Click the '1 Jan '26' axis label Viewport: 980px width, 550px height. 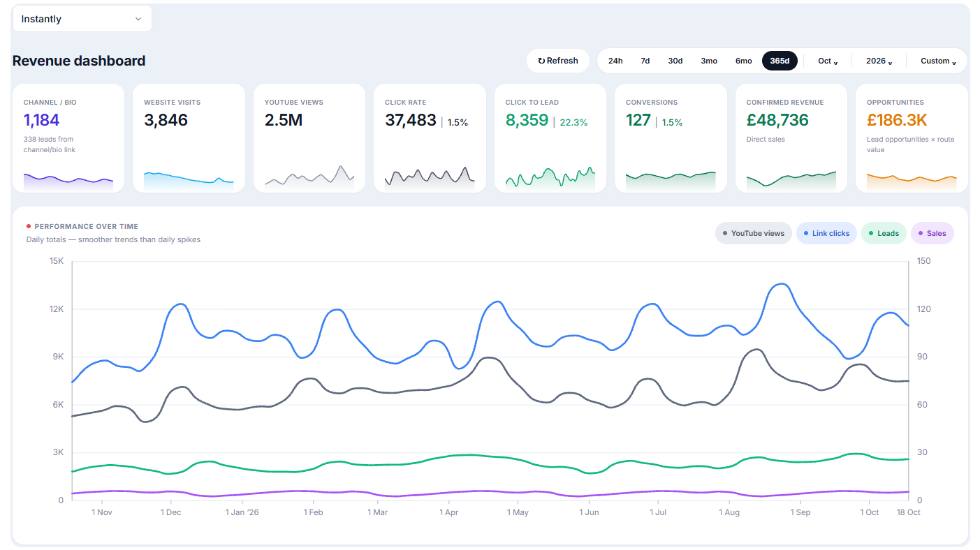(242, 512)
